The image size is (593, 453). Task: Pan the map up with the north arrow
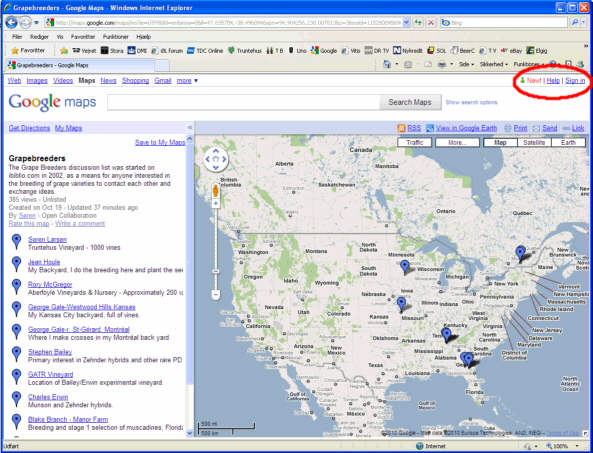(x=216, y=152)
